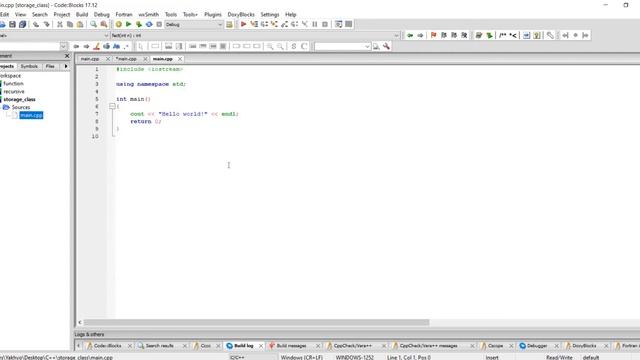
Task: Open the wxSmith menu
Action: pos(149,14)
